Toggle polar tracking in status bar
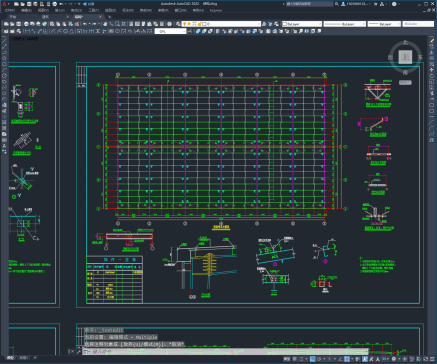Screen dimensions: 437x364 pyautogui.click(x=319, y=359)
